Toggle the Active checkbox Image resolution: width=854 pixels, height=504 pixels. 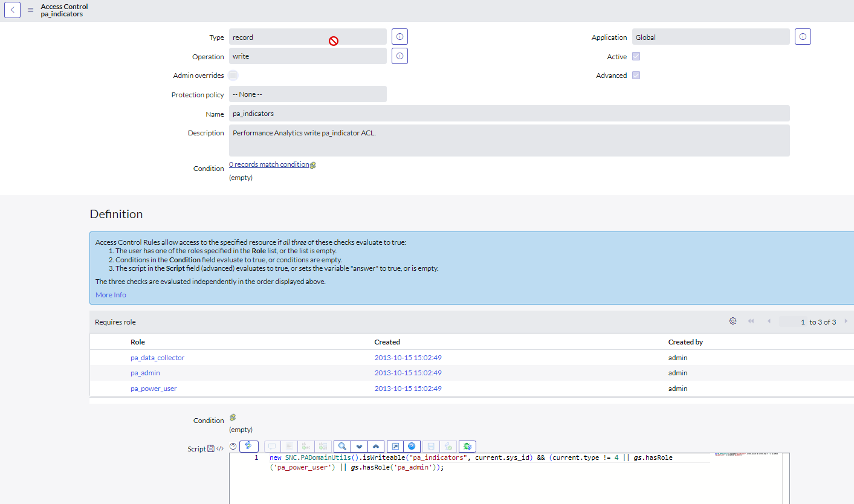636,56
